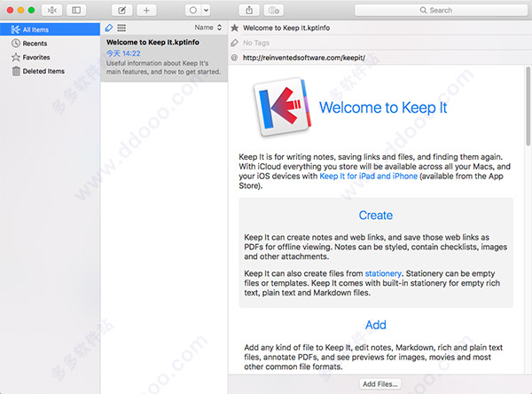Viewport: 532px width, 394px height.
Task: Click the clock icon beside Recents
Action: [16, 43]
